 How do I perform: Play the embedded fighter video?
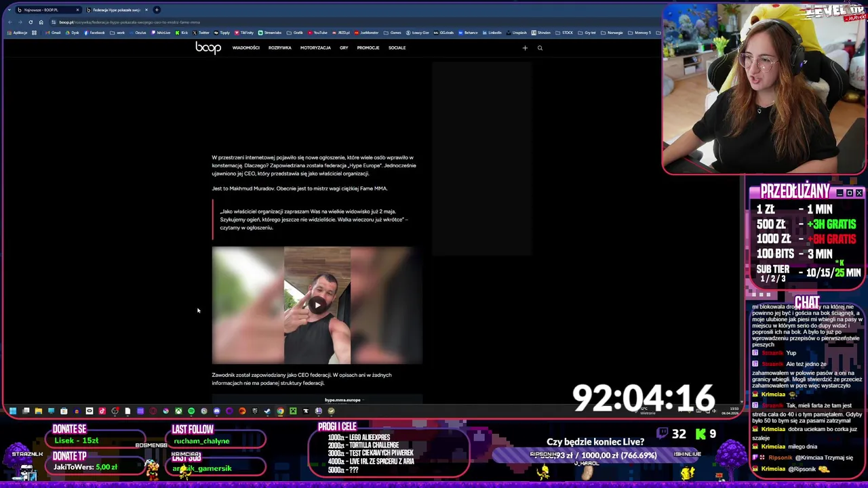coord(317,305)
